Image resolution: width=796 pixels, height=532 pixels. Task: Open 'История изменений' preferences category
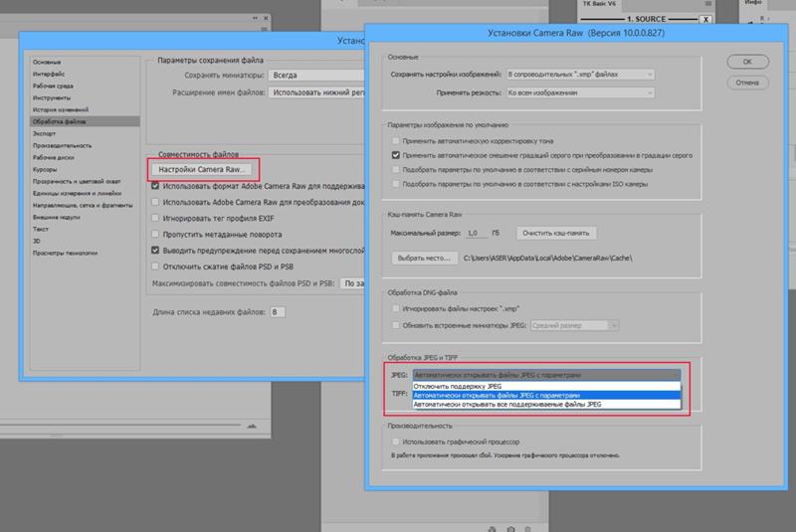85,109
